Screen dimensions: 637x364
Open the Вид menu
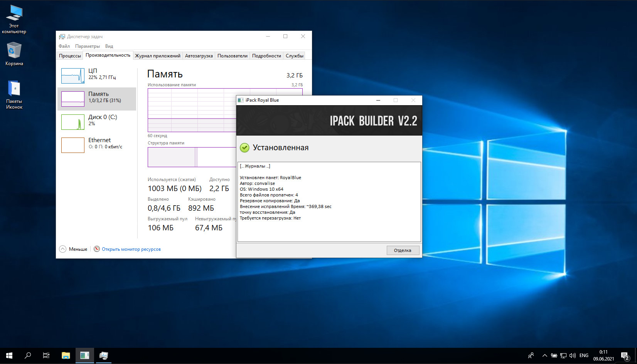coord(109,46)
